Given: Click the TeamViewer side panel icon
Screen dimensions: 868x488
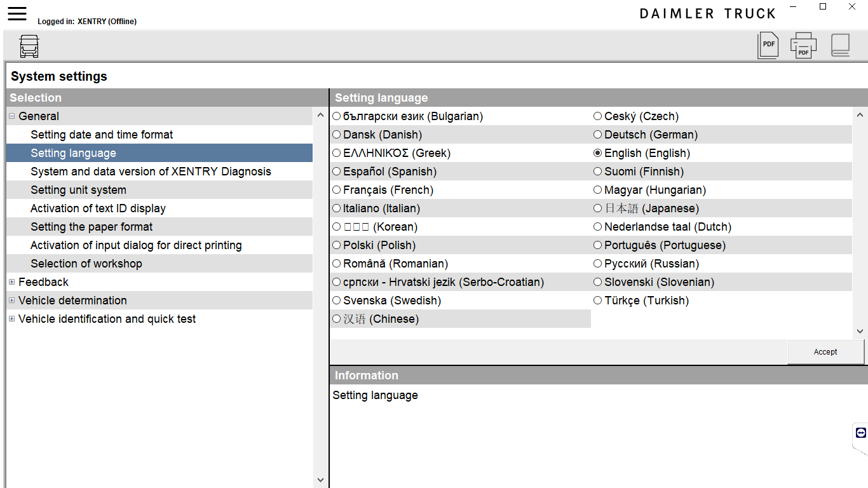Looking at the screenshot, I should (x=861, y=433).
